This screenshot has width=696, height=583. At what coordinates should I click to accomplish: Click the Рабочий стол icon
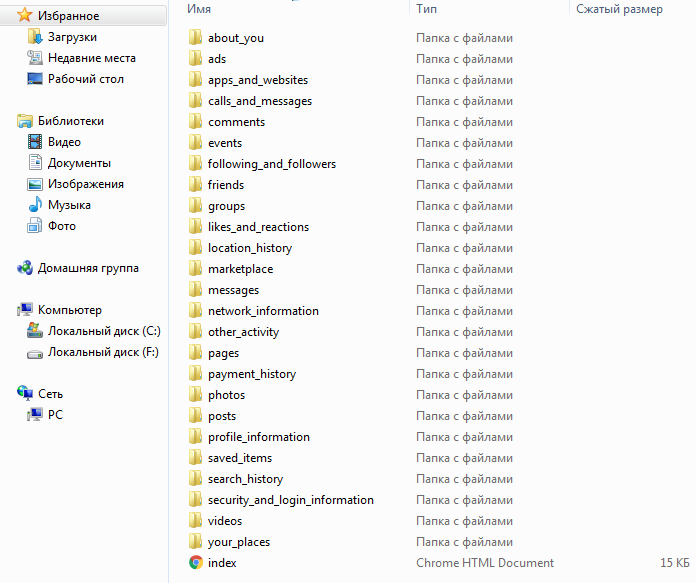tap(35, 79)
